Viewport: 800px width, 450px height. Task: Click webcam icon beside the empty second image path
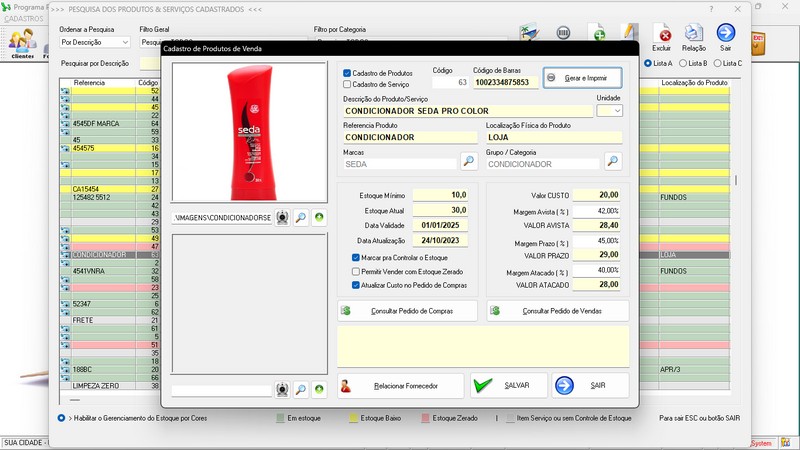282,390
